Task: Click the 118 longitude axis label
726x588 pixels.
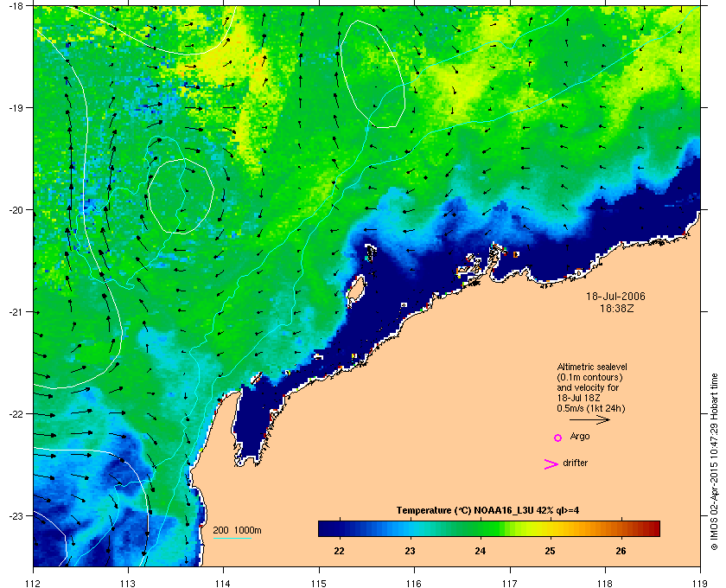Action: pyautogui.click(x=605, y=583)
